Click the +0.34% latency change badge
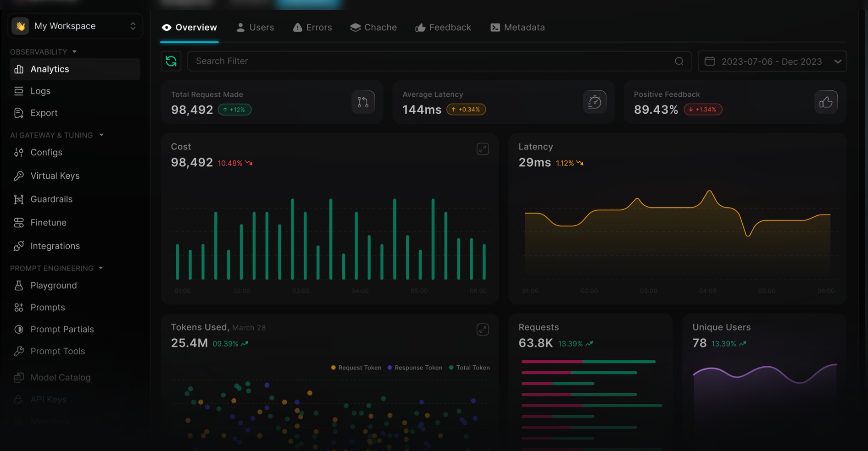This screenshot has height=451, width=868. click(466, 110)
